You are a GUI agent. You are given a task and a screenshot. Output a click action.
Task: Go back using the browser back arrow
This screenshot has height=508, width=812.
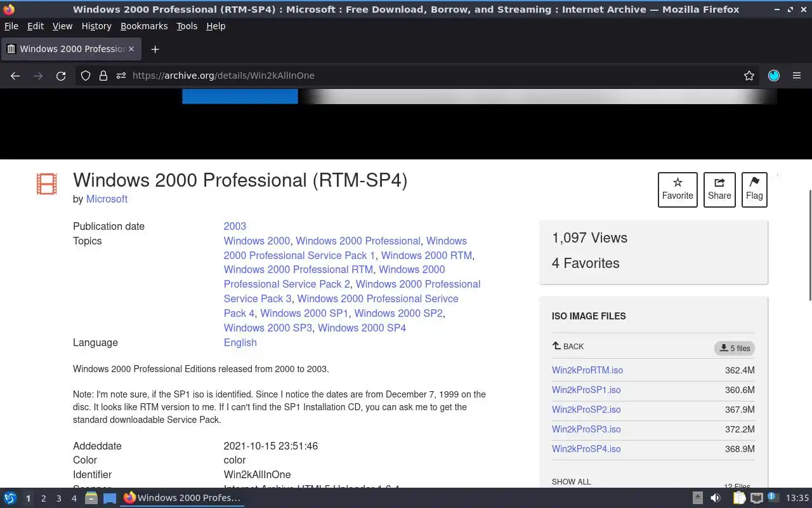pos(15,76)
